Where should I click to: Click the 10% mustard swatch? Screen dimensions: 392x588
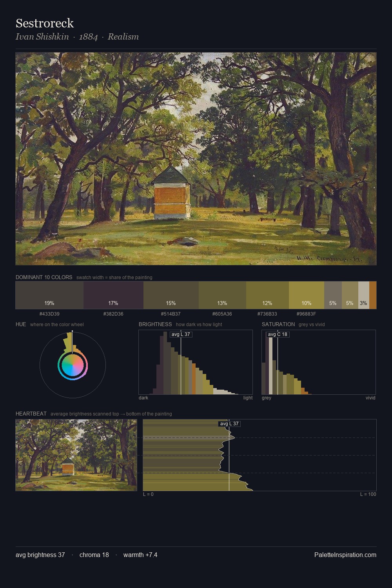click(307, 295)
